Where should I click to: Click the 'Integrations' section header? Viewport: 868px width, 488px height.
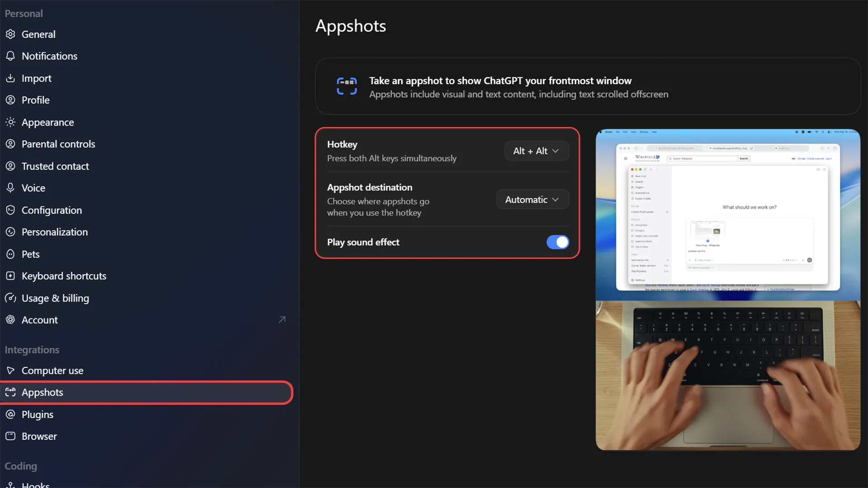tap(32, 350)
